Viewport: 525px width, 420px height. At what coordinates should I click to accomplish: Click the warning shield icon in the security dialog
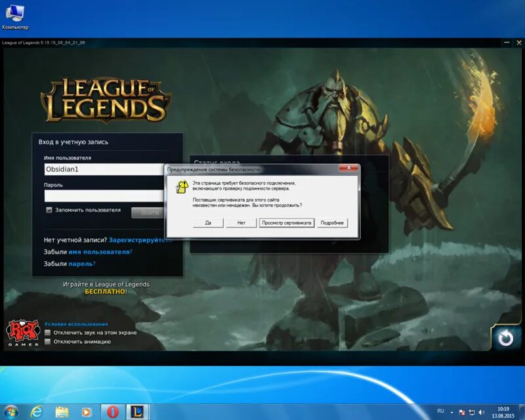coord(182,187)
